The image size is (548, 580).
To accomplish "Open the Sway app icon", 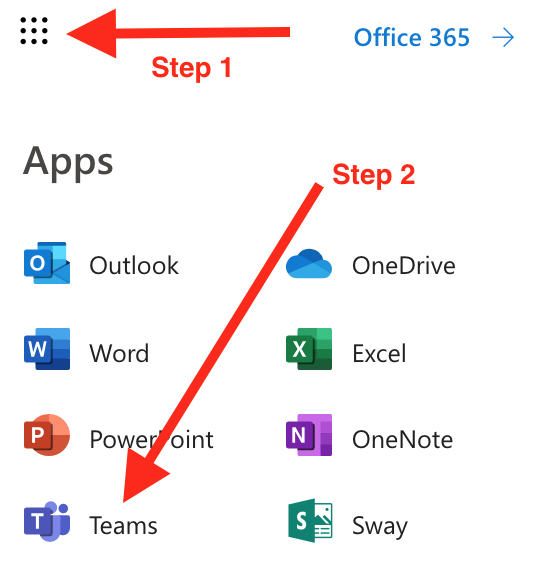I will point(310,520).
